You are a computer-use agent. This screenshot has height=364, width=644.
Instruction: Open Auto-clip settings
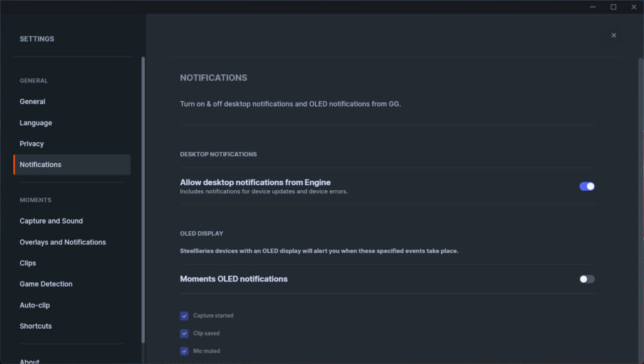(35, 305)
